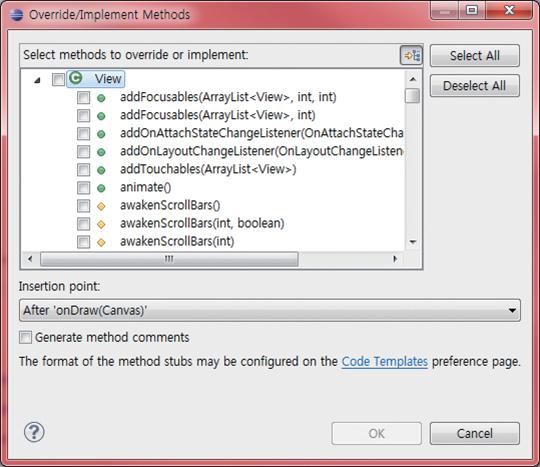Click the green icon beside addFocusables(ArrayList<View>, int, int)
Screen dimensions: 540x467
tap(101, 98)
